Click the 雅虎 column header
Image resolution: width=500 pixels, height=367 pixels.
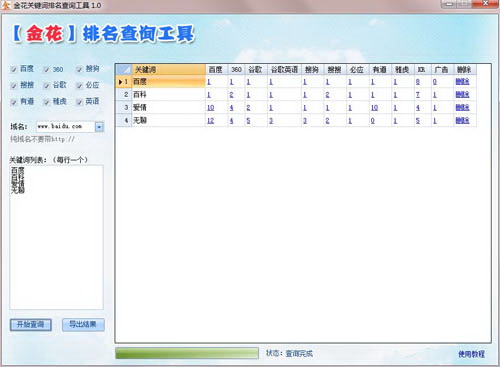coord(403,70)
